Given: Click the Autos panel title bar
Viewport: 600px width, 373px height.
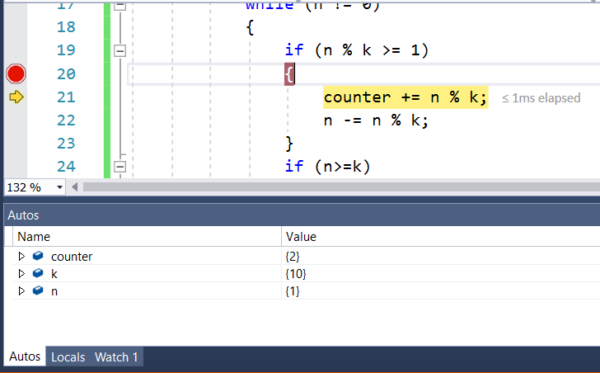Looking at the screenshot, I should [302, 215].
